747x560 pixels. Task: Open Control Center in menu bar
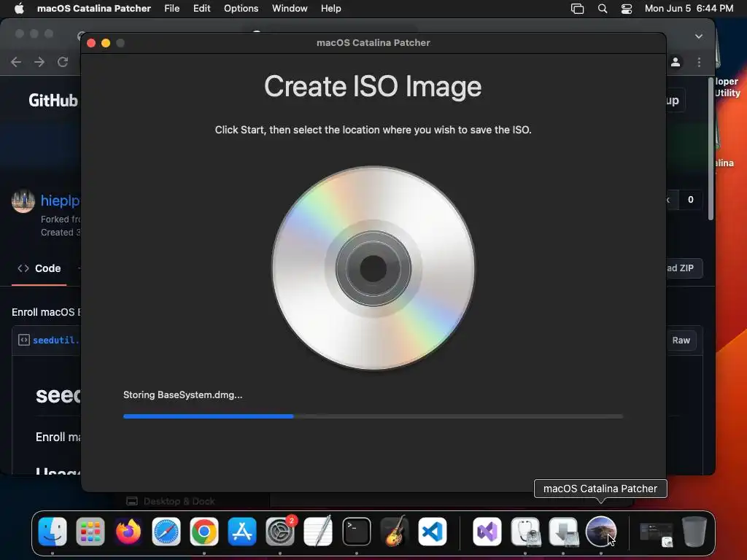click(x=627, y=9)
